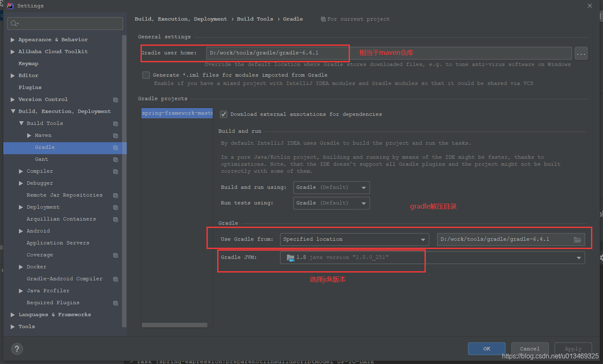The height and width of the screenshot is (364, 603).
Task: Click the project-level icon beside Compiler
Action: pos(115,171)
